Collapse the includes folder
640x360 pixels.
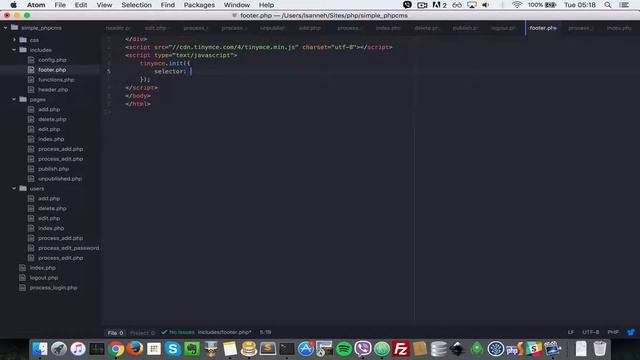(14, 50)
